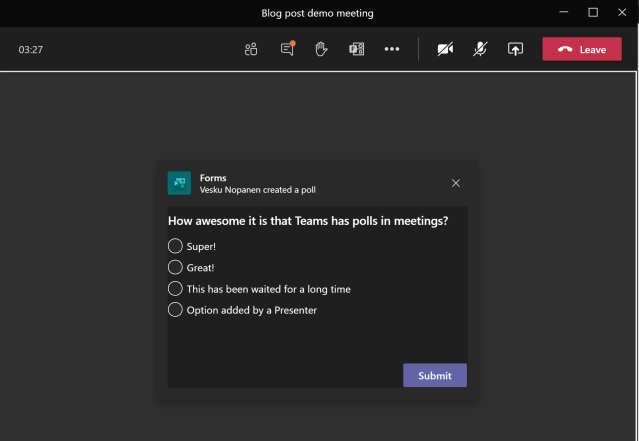
Task: Open the more actions ellipsis menu
Action: coord(392,49)
